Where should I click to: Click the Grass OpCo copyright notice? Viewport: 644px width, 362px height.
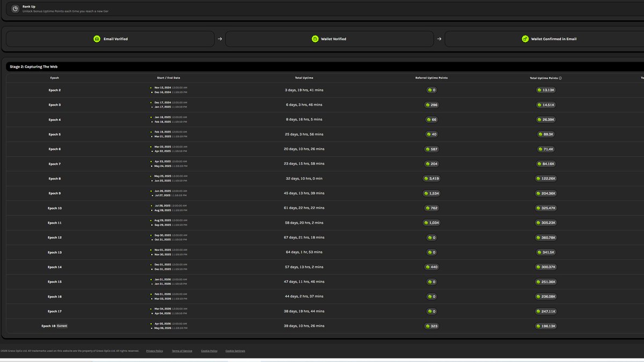click(x=69, y=351)
